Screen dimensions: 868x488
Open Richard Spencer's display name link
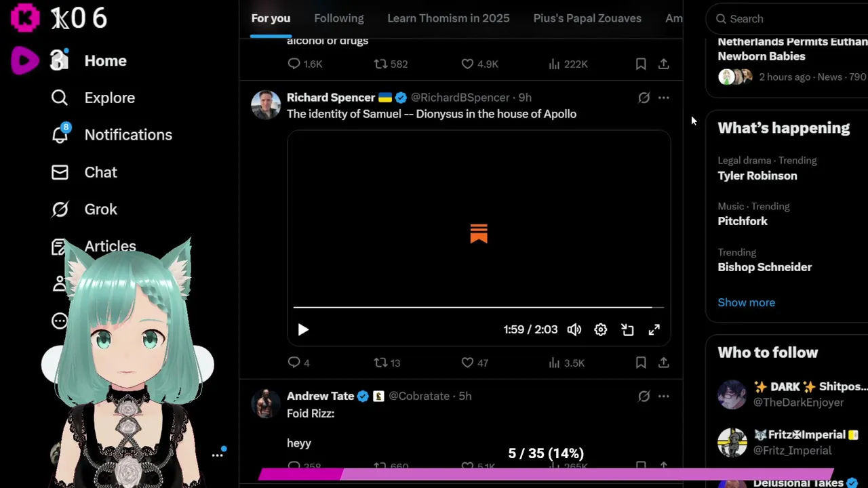click(331, 98)
